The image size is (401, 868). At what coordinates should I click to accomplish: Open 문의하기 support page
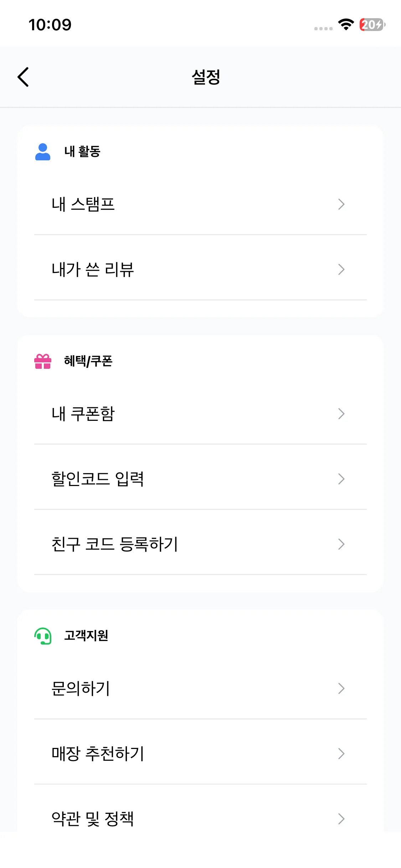[81, 688]
